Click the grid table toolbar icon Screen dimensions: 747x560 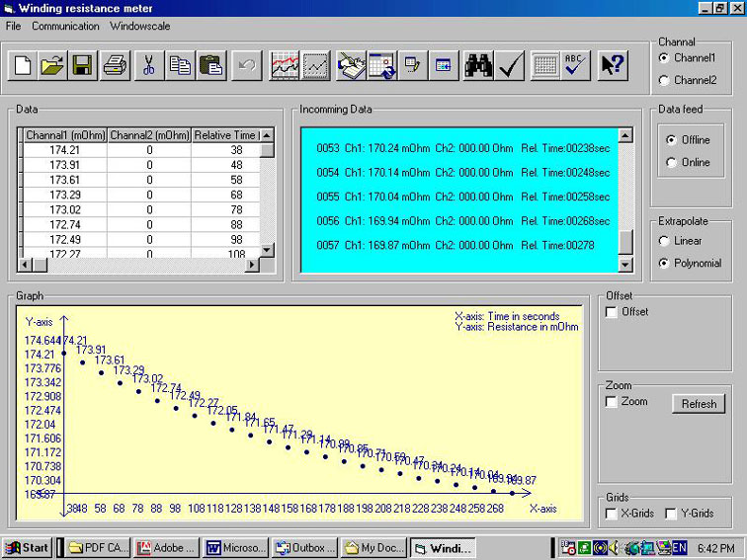[544, 65]
